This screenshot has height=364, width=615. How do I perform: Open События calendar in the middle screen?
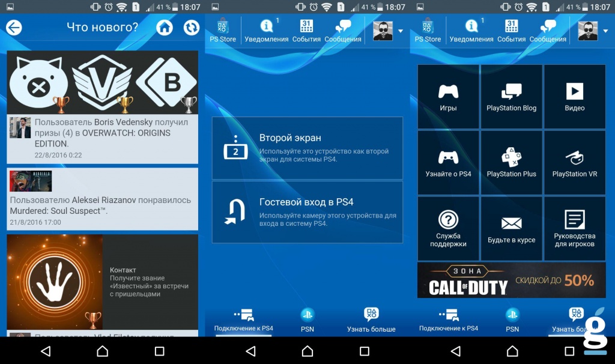click(306, 31)
